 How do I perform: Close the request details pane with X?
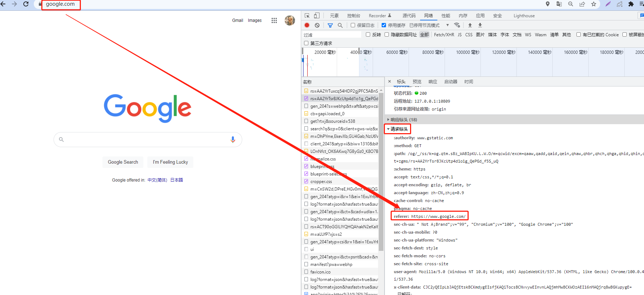(390, 81)
